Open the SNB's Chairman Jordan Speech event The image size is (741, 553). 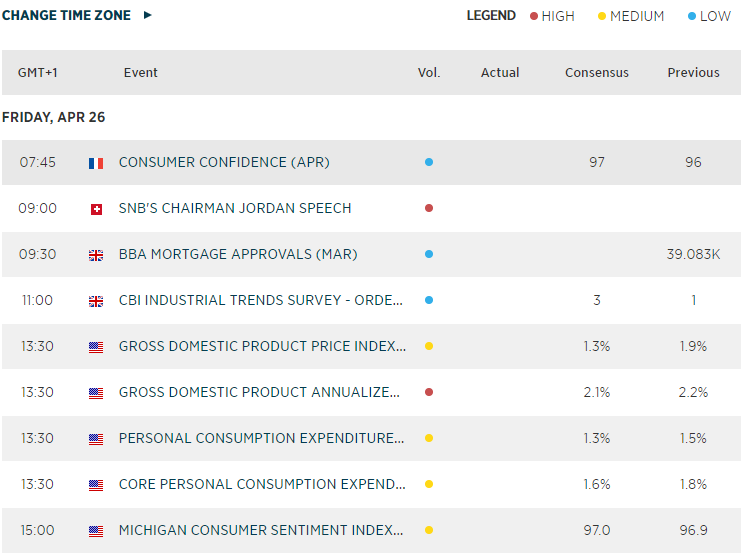235,208
